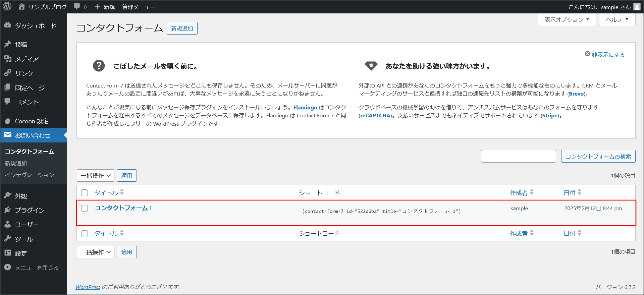Screen dimensions: 644x295
Task: Click the WordPress logo icon
Action: pos(7,6)
